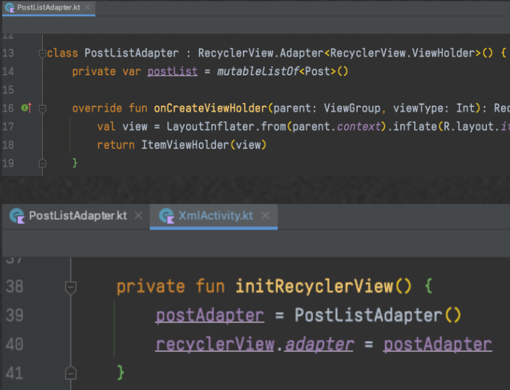The height and width of the screenshot is (390, 510).
Task: Collapse onCreateViewHolder fold marker on line 16
Action: coord(42,109)
